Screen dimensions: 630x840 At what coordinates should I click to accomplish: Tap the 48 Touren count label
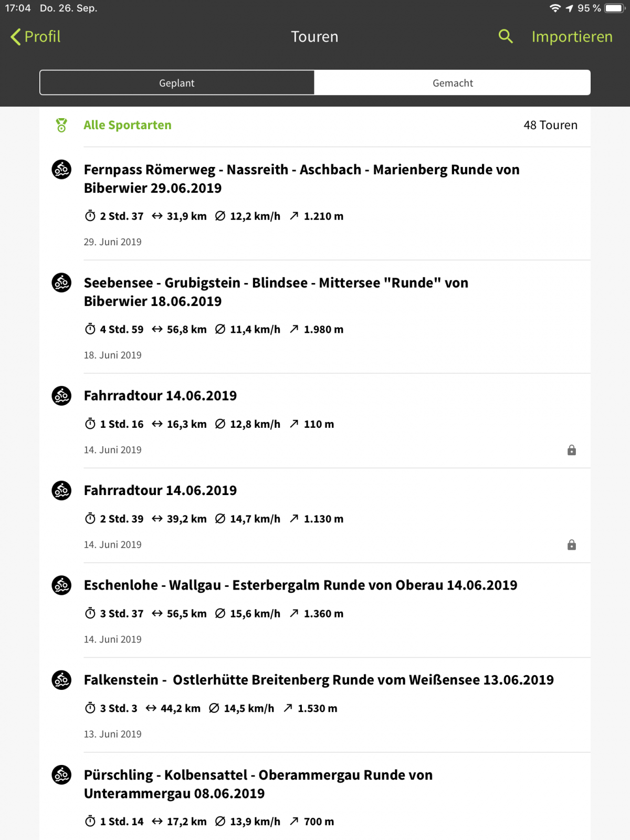click(550, 125)
